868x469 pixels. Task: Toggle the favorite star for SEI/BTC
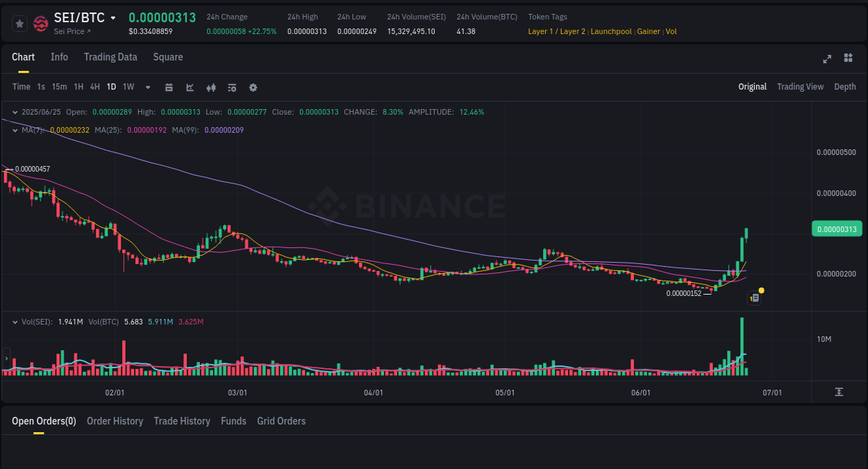(19, 23)
